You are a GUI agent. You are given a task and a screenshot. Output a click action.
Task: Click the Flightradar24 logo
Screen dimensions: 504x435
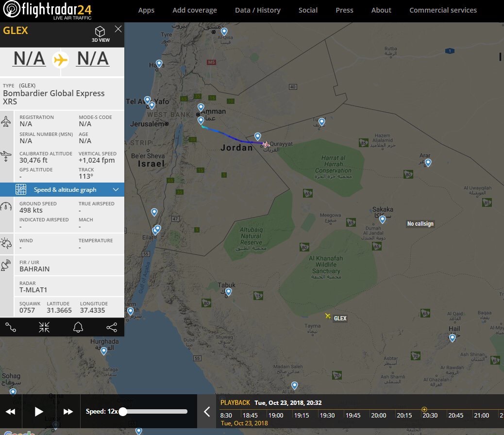coord(47,10)
